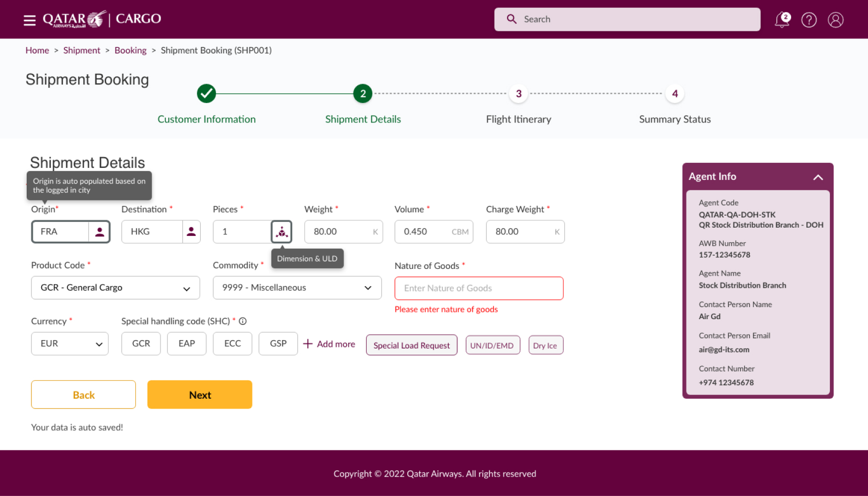Click the Agent Name value Stock Distribution Branch
868x496 pixels.
[x=743, y=285]
